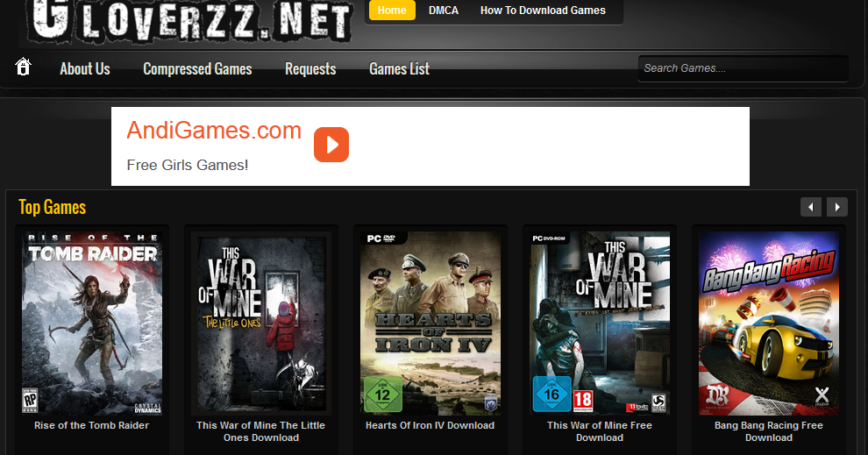Click the orange play arrow ad button

331,145
